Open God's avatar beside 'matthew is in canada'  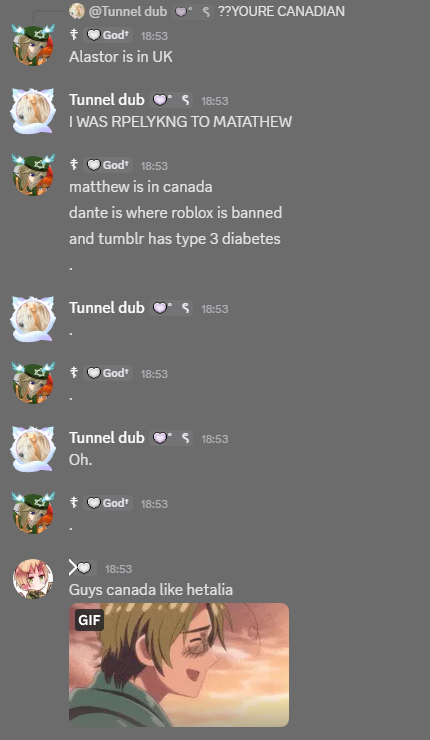(33, 175)
